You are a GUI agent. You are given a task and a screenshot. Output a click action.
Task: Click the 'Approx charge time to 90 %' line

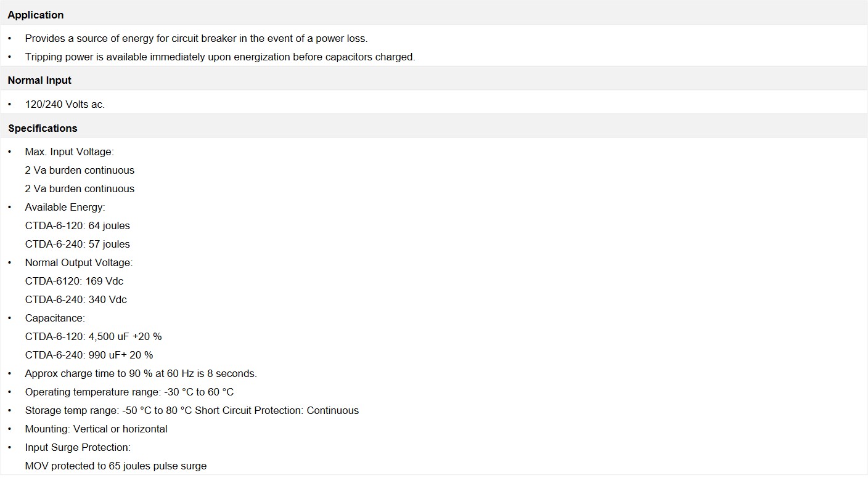(141, 373)
